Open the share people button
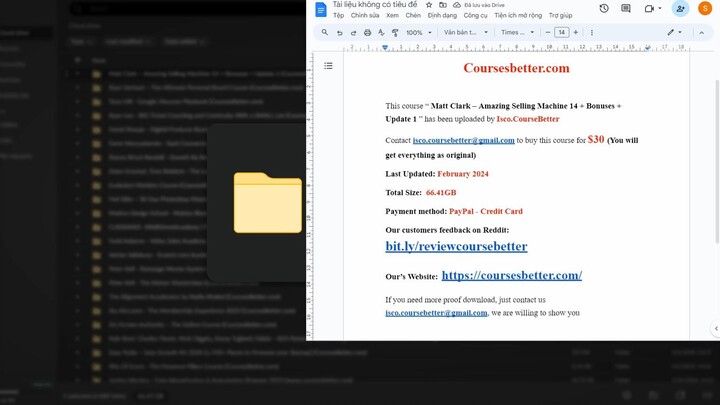The width and height of the screenshot is (720, 405). [681, 8]
